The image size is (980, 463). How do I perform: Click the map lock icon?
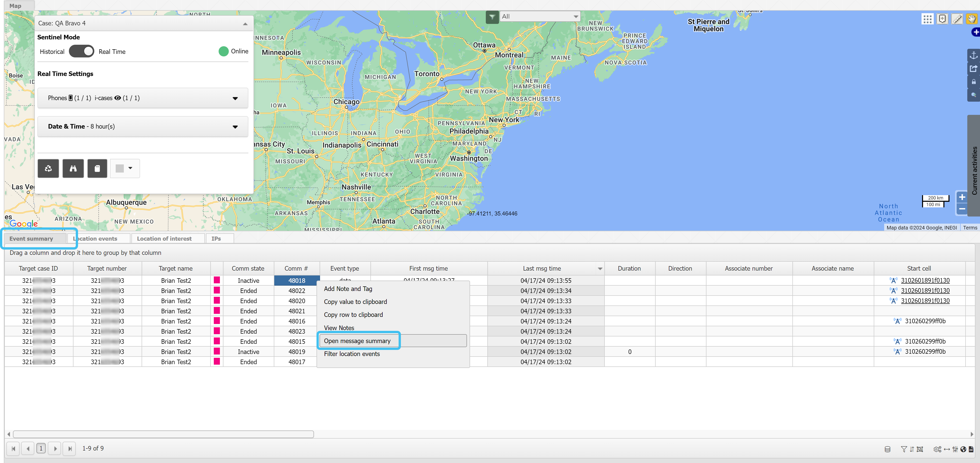click(973, 82)
